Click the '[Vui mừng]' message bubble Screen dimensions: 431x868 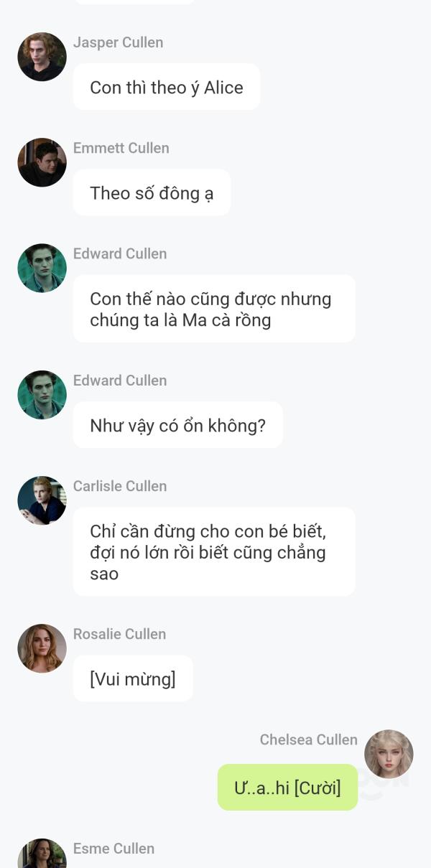click(133, 678)
